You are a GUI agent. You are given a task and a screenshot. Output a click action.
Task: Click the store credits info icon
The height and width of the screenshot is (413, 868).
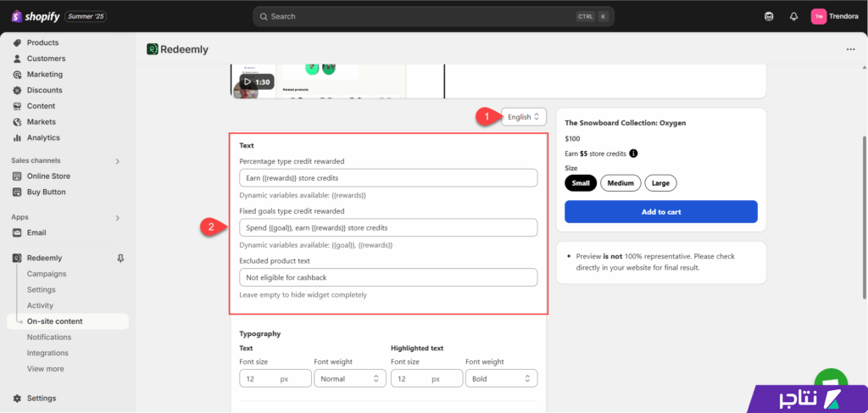pos(634,153)
